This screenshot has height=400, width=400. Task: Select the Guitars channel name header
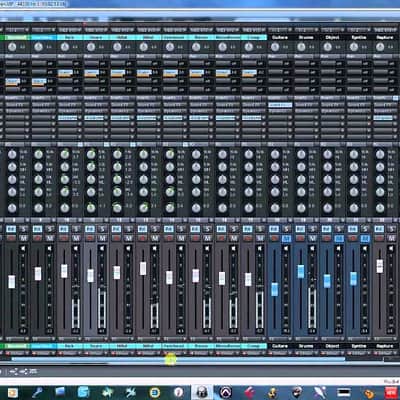[x=280, y=37]
